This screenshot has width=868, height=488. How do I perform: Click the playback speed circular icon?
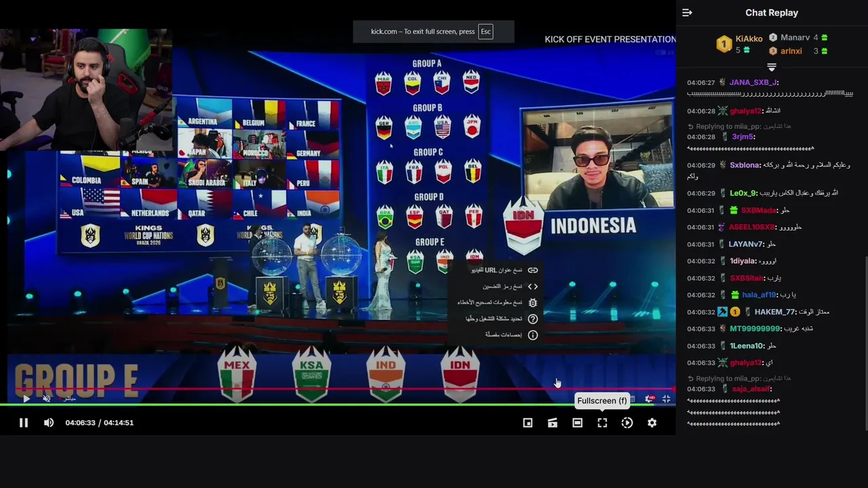[x=627, y=422]
